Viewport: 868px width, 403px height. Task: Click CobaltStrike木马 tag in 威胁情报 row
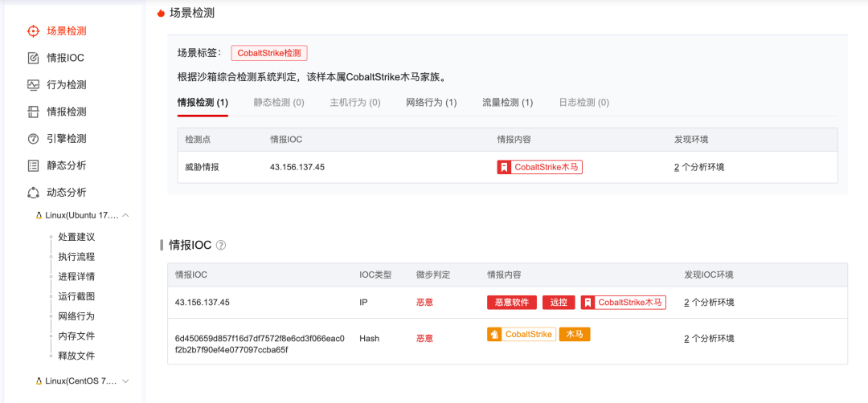click(540, 167)
